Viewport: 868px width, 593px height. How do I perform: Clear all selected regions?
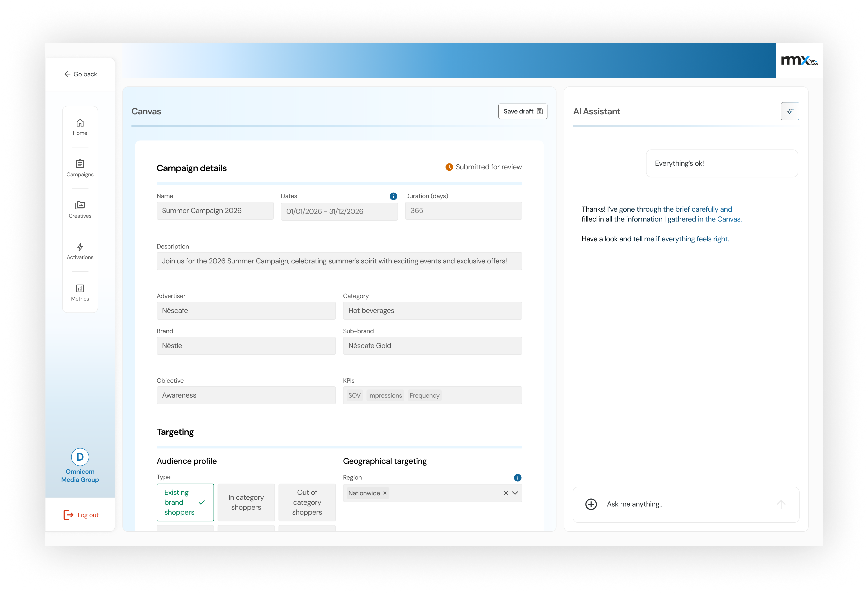tap(506, 494)
